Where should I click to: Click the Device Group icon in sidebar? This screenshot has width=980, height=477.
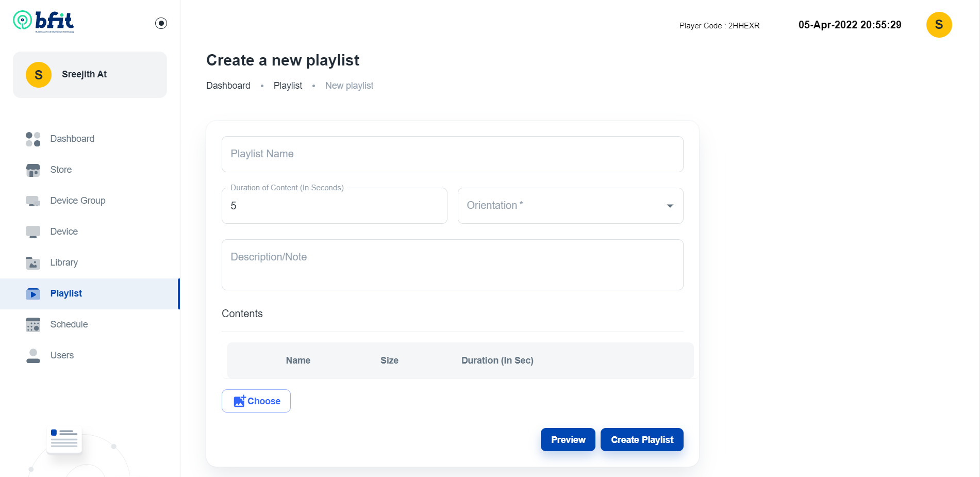point(33,201)
